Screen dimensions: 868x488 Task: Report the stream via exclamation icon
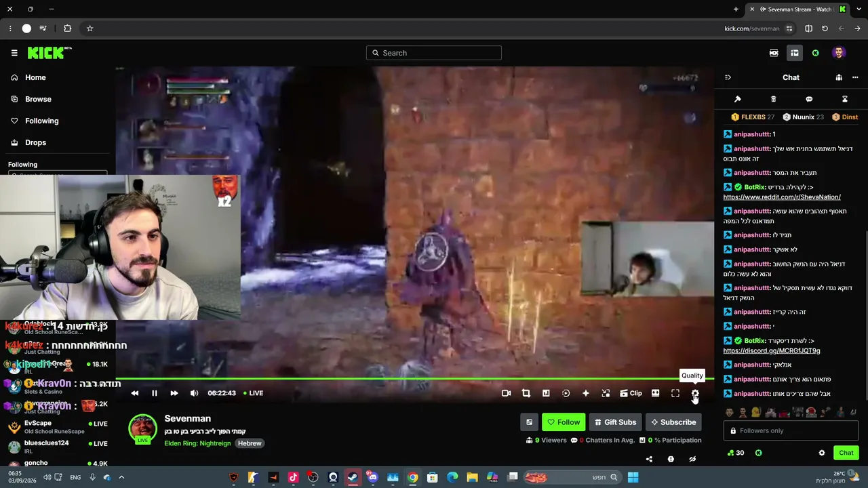click(671, 459)
